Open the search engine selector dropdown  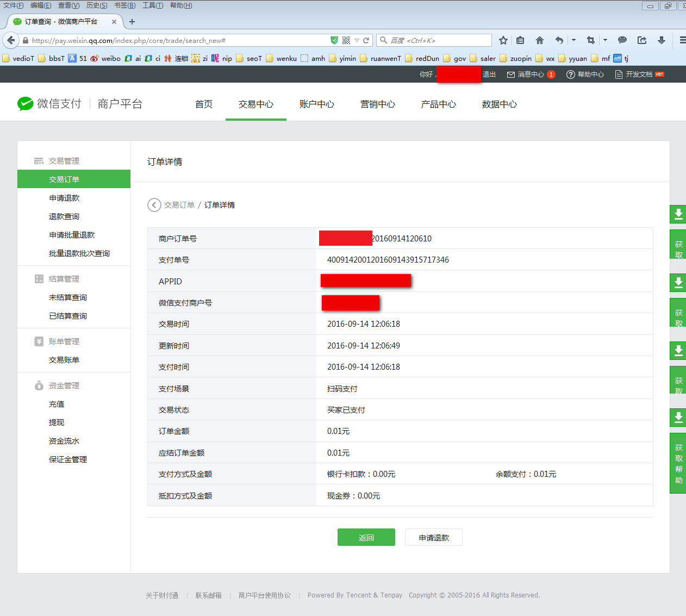click(x=384, y=40)
